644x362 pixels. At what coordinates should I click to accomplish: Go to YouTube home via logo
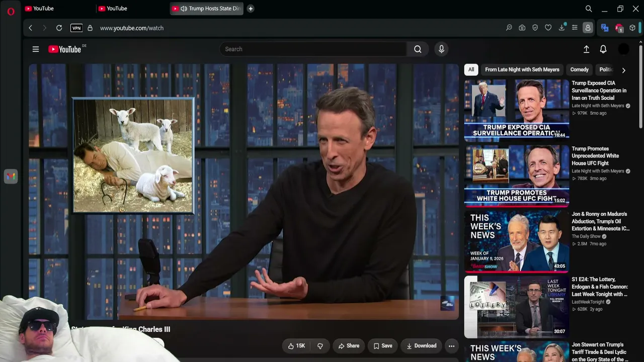pyautogui.click(x=64, y=49)
